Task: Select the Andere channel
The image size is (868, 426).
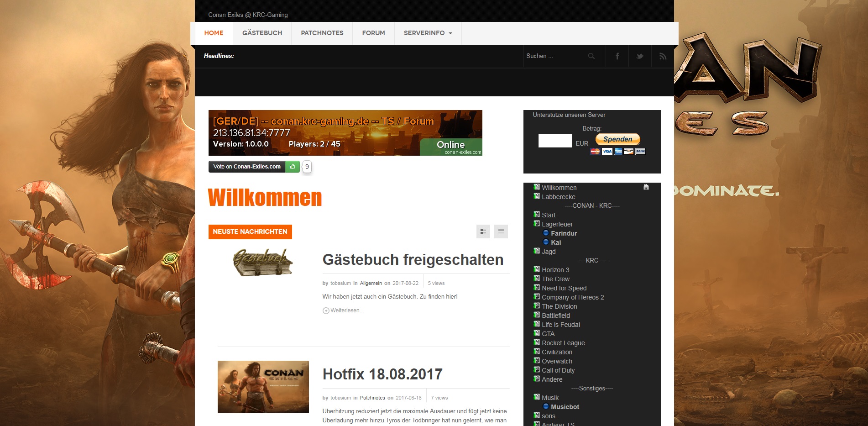Action: coord(552,379)
